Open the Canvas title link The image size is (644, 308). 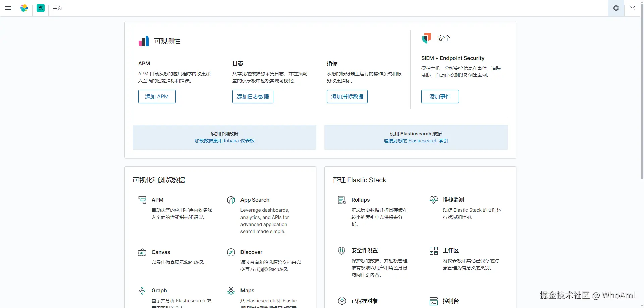point(161,252)
